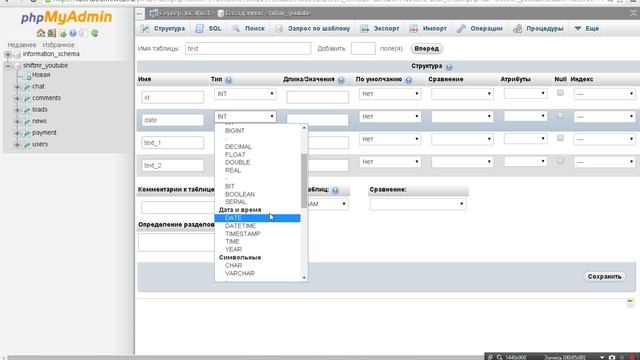Open help icon next to Тип header
640x360 pixels.
pos(229,80)
